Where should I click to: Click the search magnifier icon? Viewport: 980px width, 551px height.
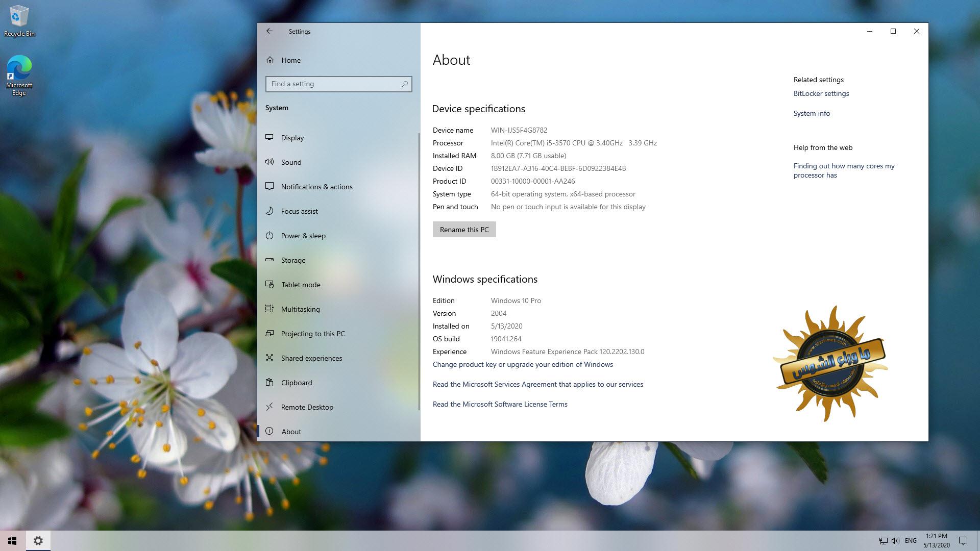tap(405, 84)
